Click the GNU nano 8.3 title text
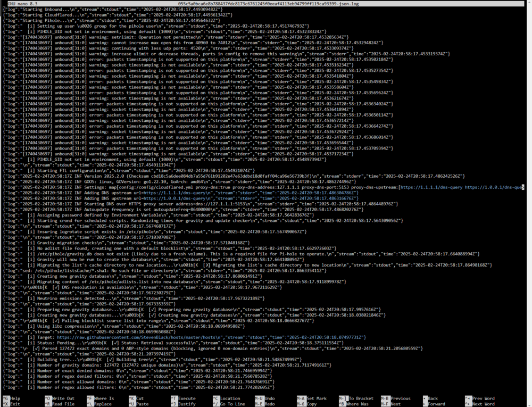 [23, 4]
